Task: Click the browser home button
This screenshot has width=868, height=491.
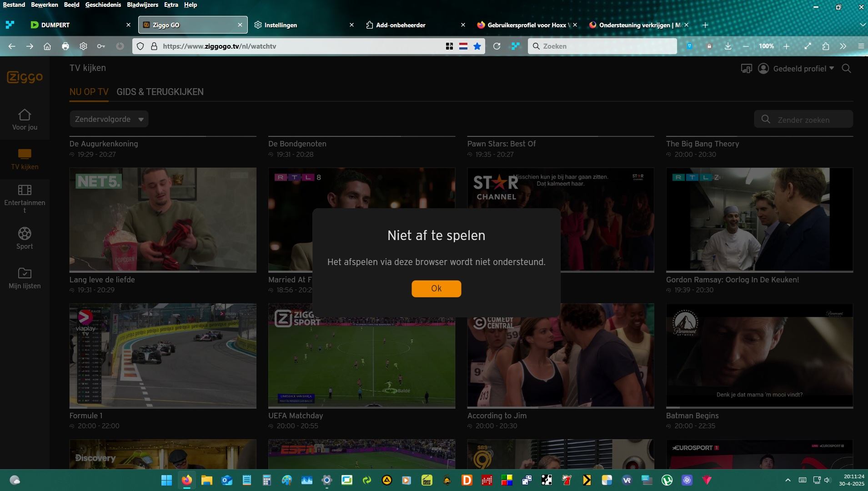Action: click(47, 46)
